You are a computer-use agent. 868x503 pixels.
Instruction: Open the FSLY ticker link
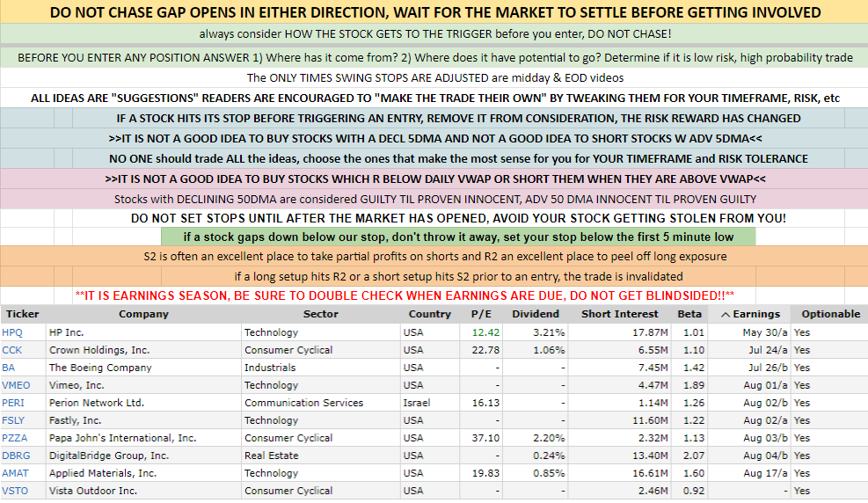point(13,420)
